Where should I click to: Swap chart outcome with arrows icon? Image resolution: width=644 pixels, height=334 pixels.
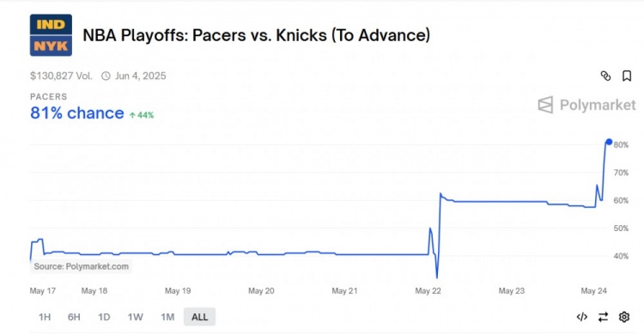click(603, 317)
